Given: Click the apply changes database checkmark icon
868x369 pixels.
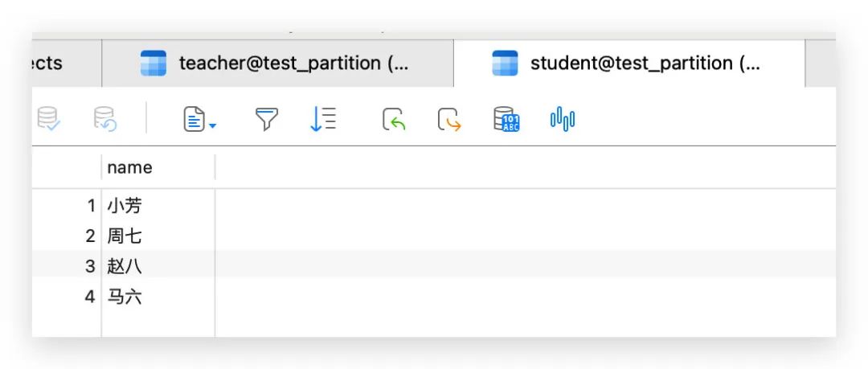Looking at the screenshot, I should tap(49, 119).
